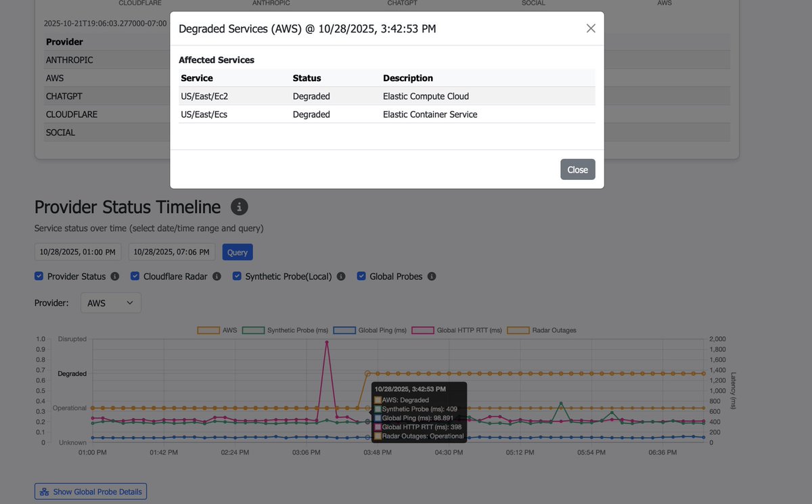The image size is (812, 504).
Task: Click the Degraded status for US/East/Ecs
Action: click(311, 114)
